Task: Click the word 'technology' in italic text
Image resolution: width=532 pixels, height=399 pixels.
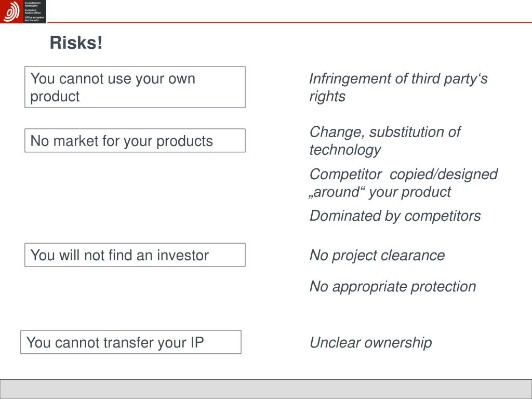Action: pyautogui.click(x=345, y=150)
